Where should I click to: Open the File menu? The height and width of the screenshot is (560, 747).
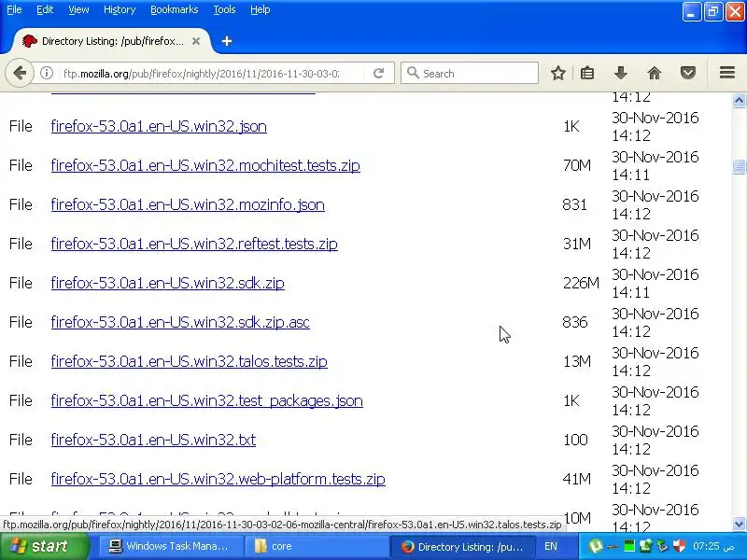[x=14, y=9]
